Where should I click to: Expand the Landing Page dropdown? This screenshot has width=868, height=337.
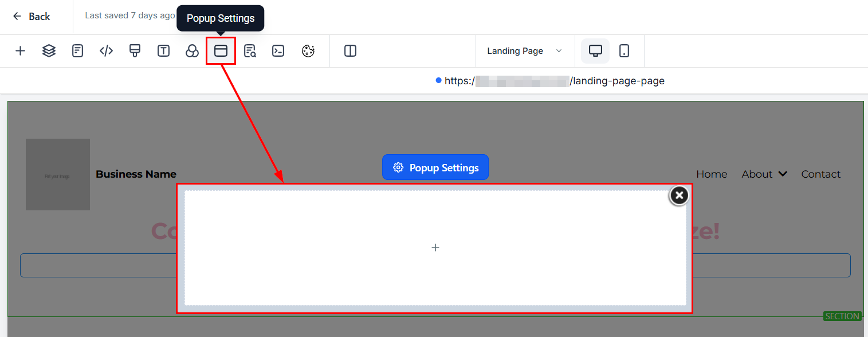(x=524, y=51)
